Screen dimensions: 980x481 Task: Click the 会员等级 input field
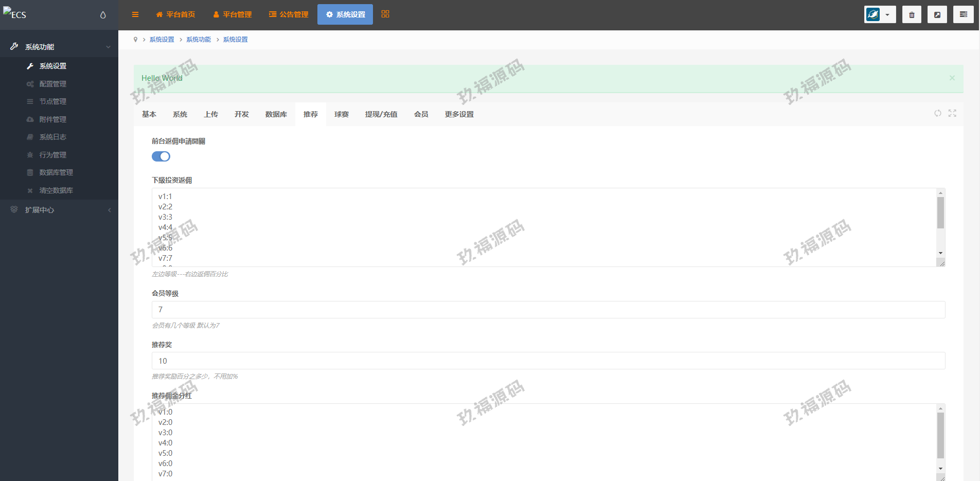tap(548, 310)
